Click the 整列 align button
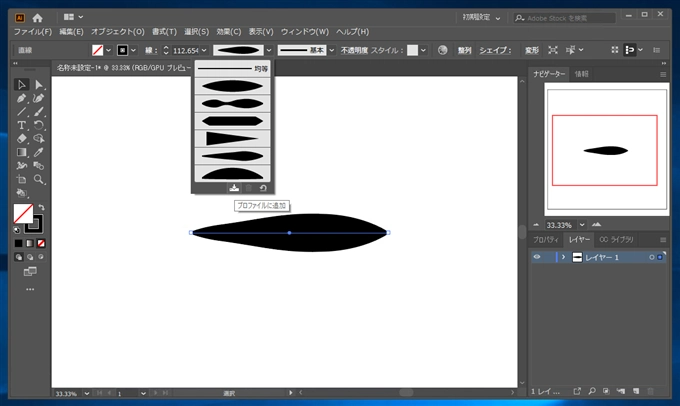 464,50
